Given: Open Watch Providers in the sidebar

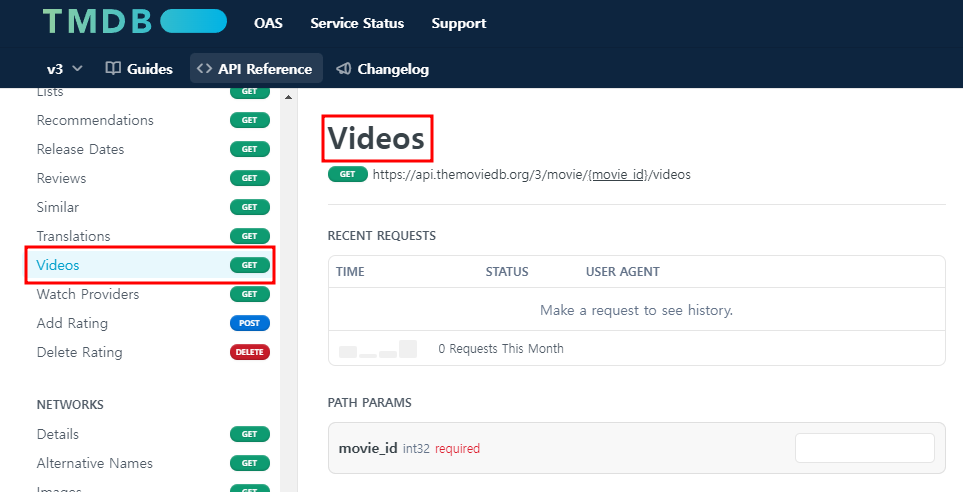Looking at the screenshot, I should (x=153, y=294).
